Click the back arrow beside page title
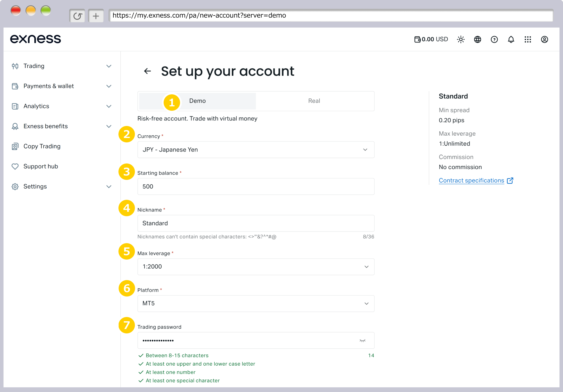The width and height of the screenshot is (563, 392). (147, 71)
